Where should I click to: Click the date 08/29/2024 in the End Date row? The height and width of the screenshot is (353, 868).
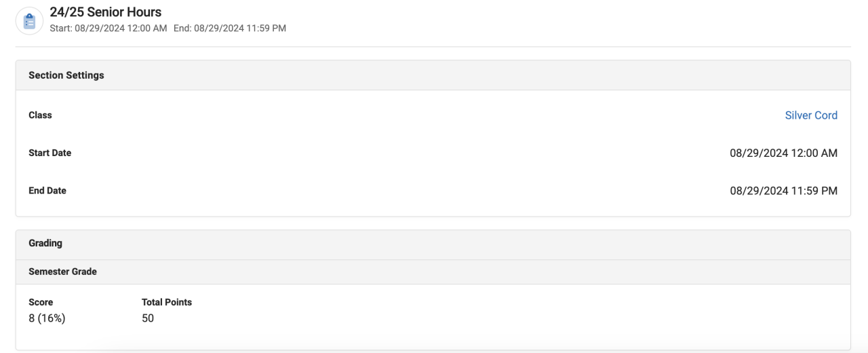point(759,191)
